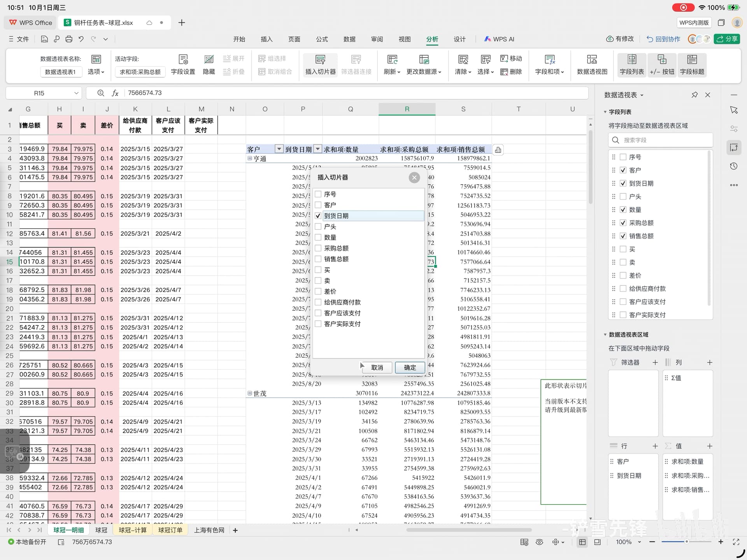Screen dimensions: 747x560
Task: Pin the PivotTable side panel
Action: 694,95
